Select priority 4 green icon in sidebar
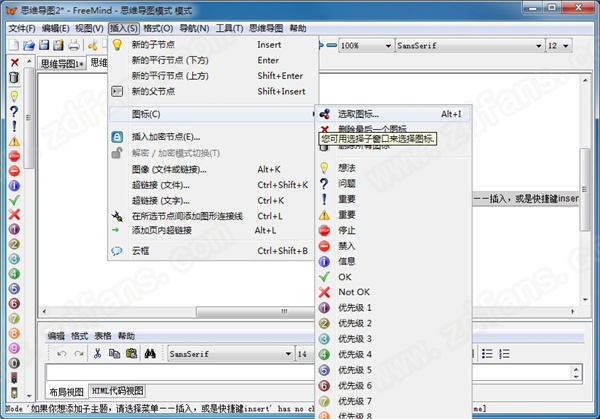Viewport: 600px width, 419px height. tap(14, 274)
